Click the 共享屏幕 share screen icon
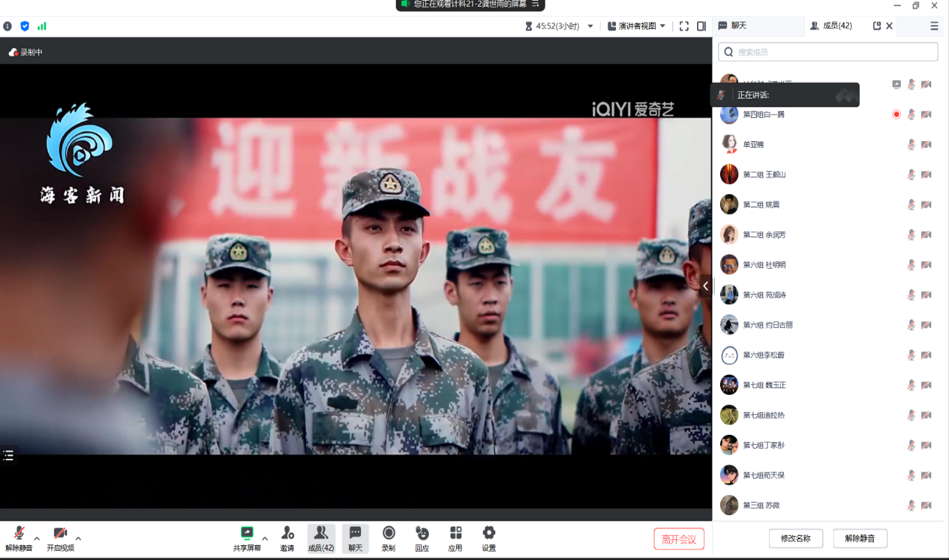 click(247, 534)
